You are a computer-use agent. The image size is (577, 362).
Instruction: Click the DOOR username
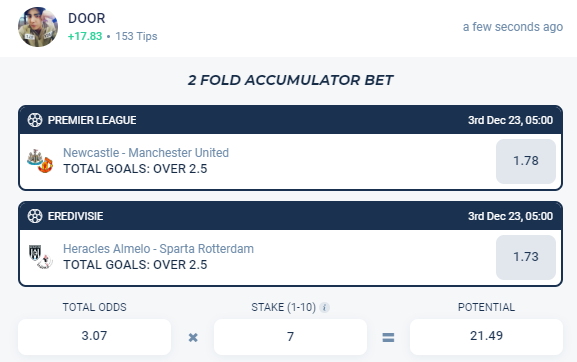pos(87,18)
